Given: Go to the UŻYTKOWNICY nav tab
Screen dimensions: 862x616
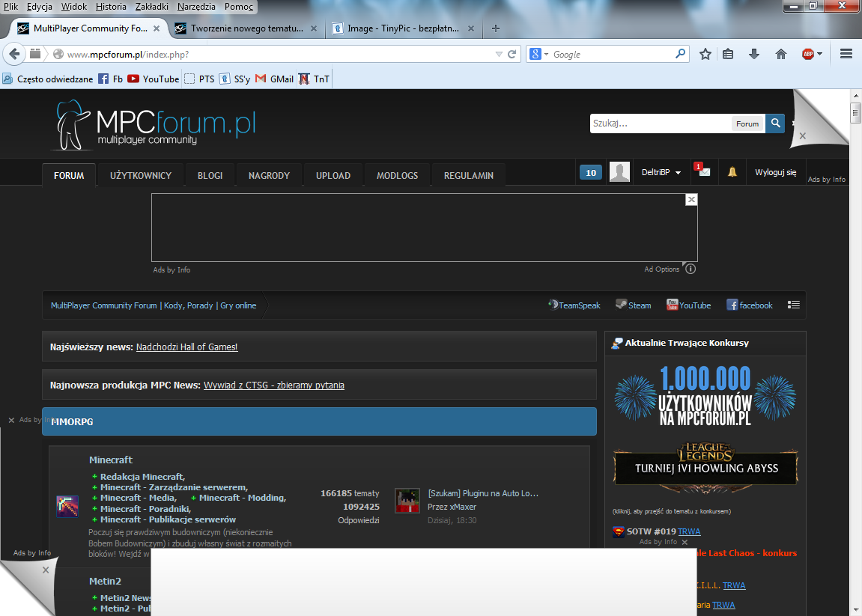Looking at the screenshot, I should coord(141,175).
